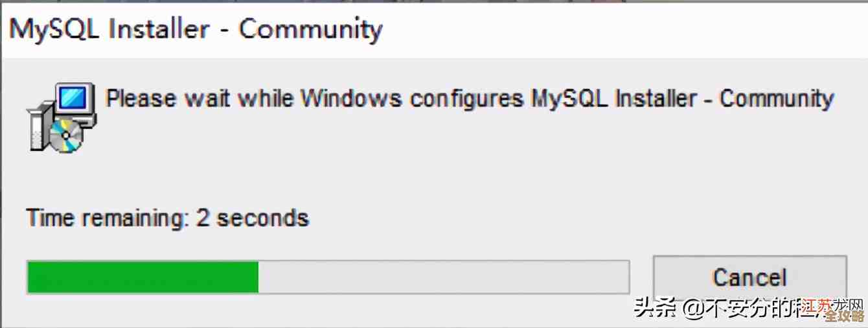The height and width of the screenshot is (328, 868).
Task: Click the MySQL installer setup icon
Action: [61, 118]
